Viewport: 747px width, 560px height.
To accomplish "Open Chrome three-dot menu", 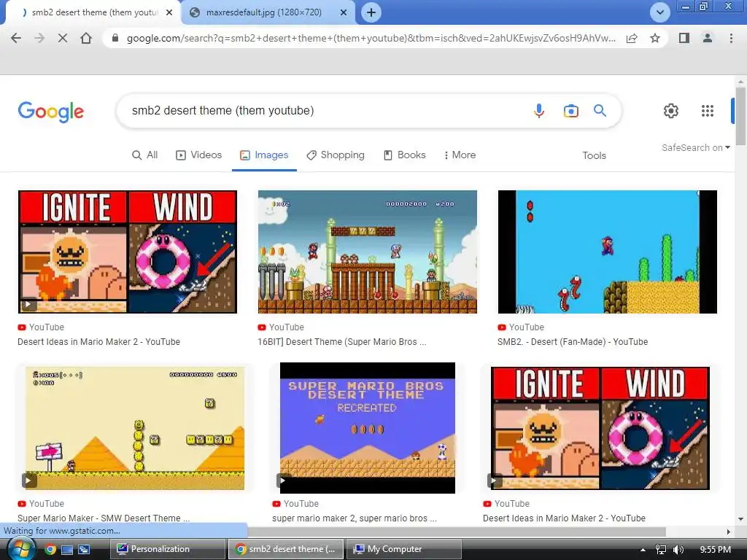I will click(731, 38).
